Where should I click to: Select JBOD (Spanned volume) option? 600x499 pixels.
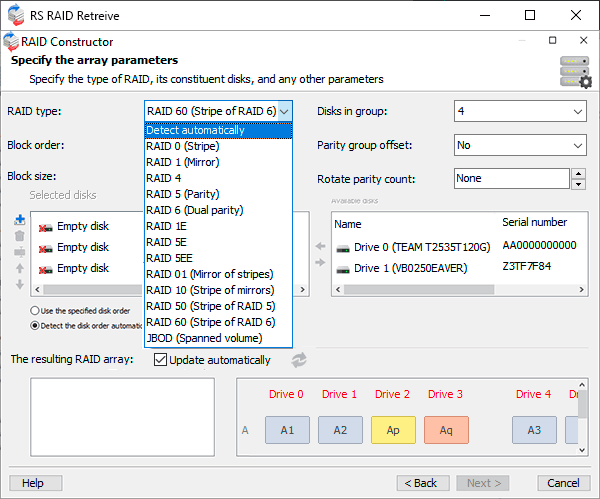pos(203,338)
